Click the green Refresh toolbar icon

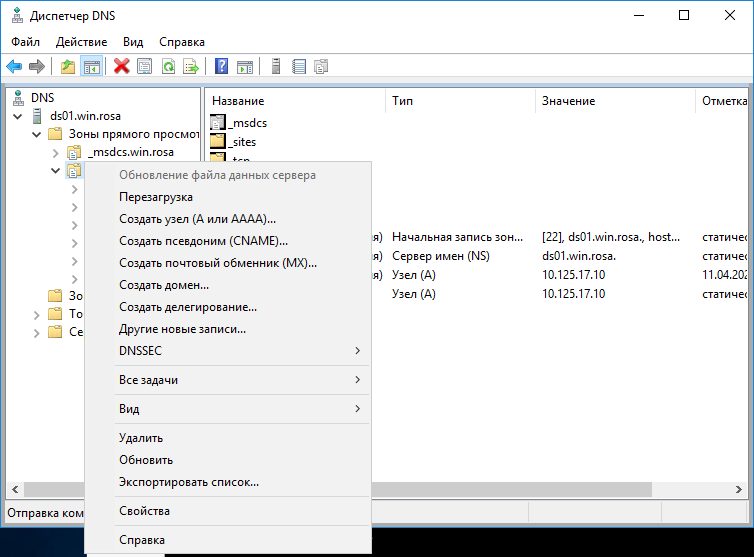point(168,67)
